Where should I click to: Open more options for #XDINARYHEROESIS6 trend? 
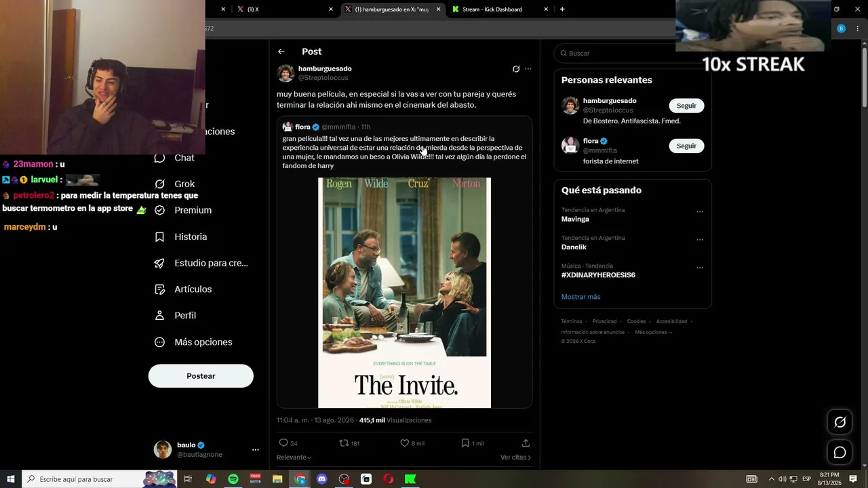point(700,268)
